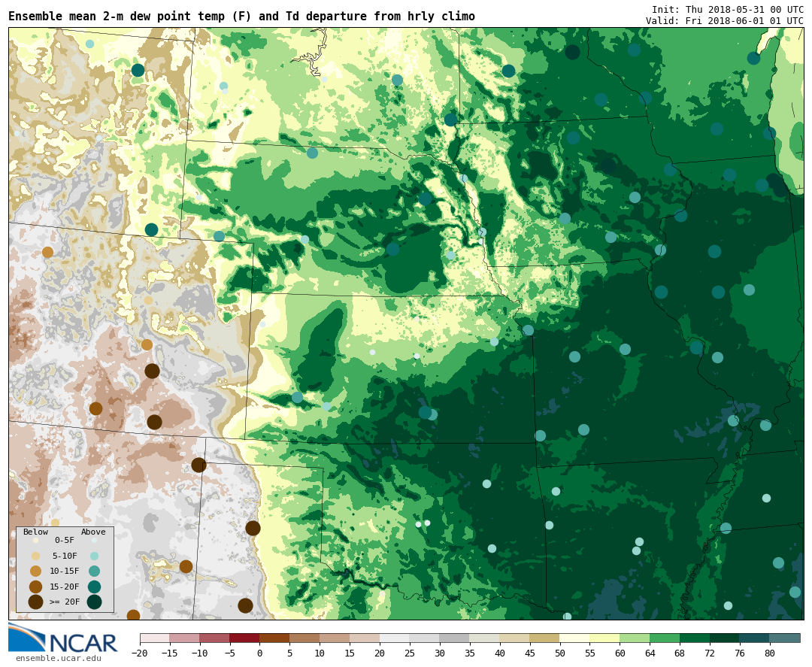The height and width of the screenshot is (667, 812).
Task: Pick the colorbar swatch between 0 and 5
Action: coord(274,638)
